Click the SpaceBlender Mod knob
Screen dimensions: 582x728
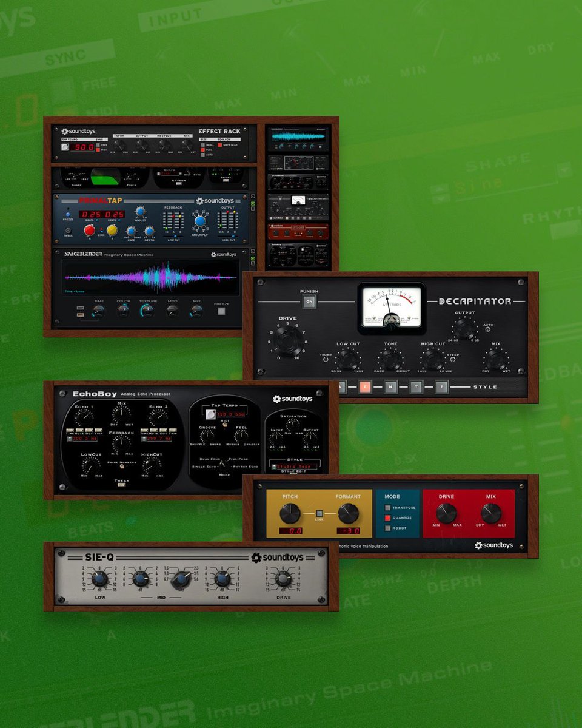173,311
